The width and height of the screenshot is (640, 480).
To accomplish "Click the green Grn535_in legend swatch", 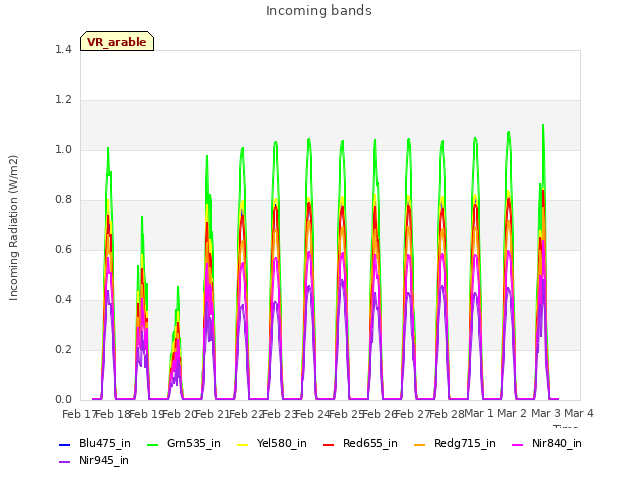I will (153, 444).
